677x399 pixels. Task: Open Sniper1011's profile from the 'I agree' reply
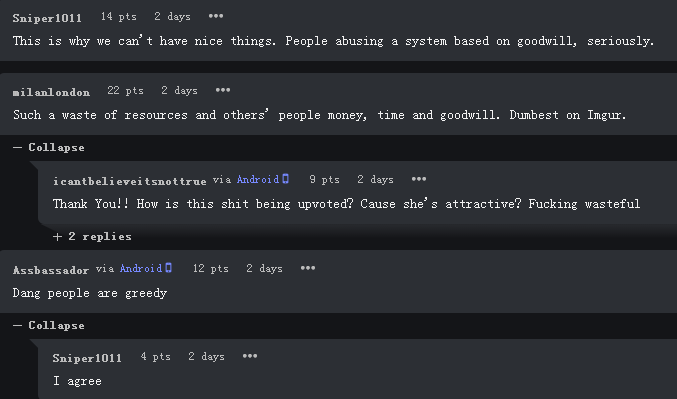tap(87, 358)
